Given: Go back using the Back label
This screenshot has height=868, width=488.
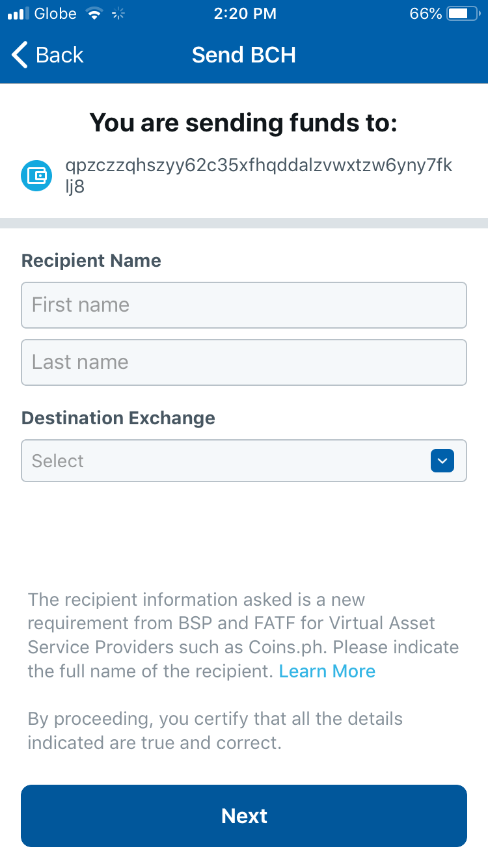Looking at the screenshot, I should (60, 55).
